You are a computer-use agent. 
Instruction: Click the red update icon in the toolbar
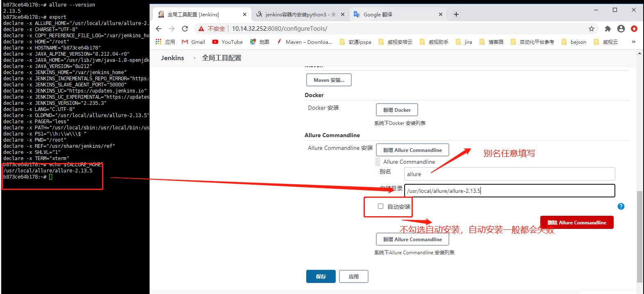click(x=634, y=29)
